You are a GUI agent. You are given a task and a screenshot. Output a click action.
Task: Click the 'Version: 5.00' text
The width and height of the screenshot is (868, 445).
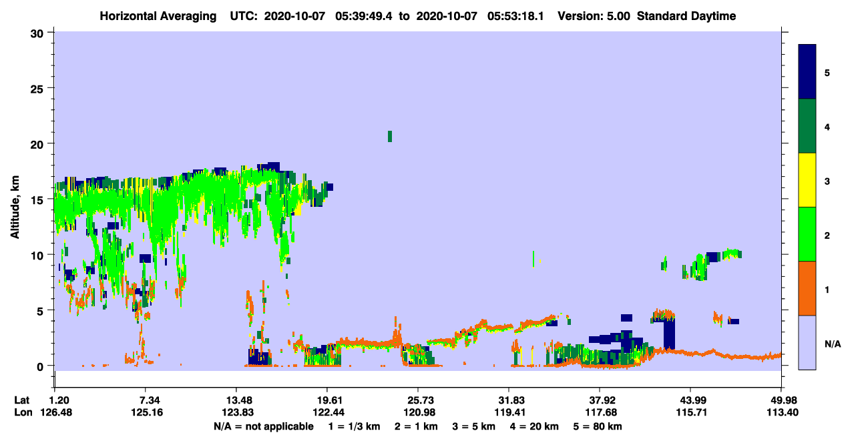click(x=596, y=16)
